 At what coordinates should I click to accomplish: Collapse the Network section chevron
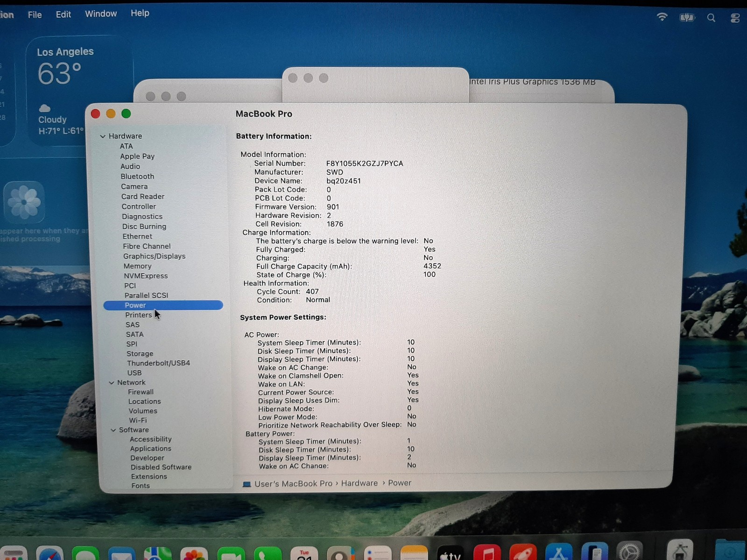point(112,383)
